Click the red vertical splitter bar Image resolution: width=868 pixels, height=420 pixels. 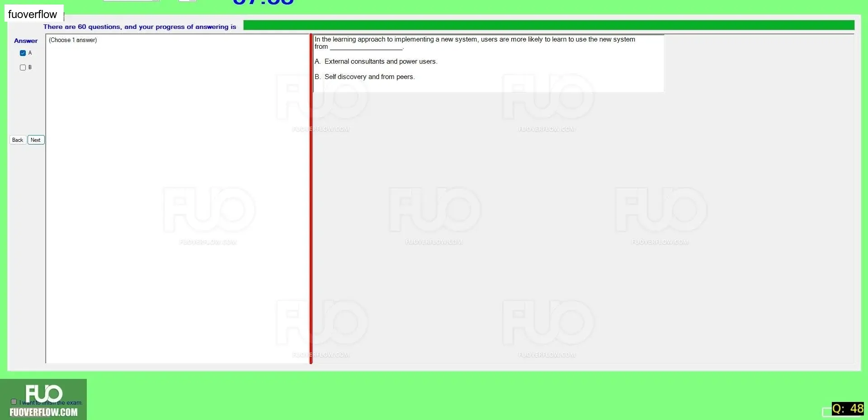coord(311,199)
